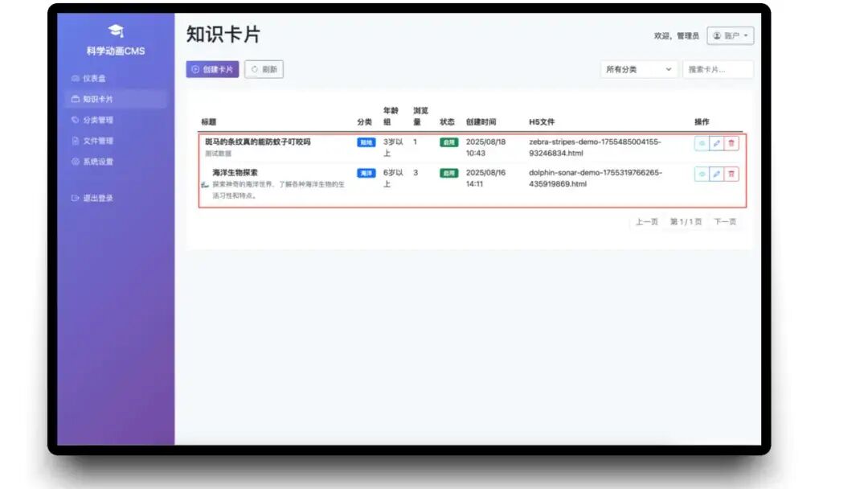Open the 账户 account dropdown
Screen dimensions: 868x489
730,35
